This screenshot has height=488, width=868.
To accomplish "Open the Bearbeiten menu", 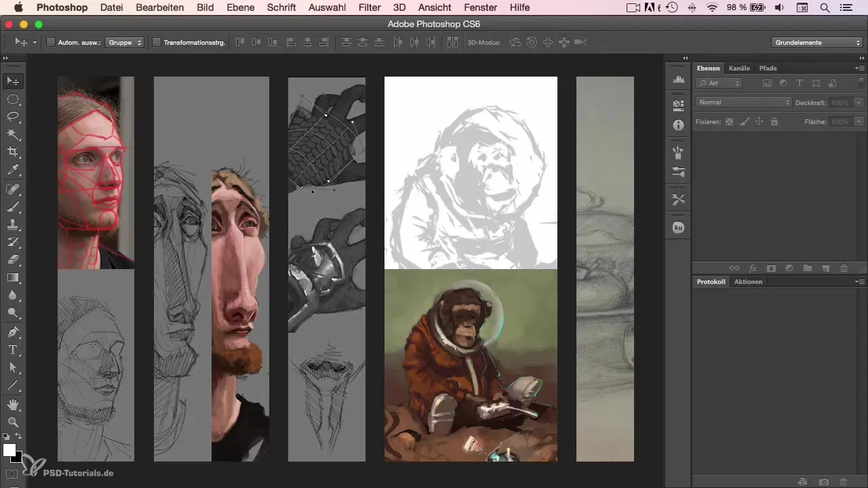I will (x=160, y=7).
